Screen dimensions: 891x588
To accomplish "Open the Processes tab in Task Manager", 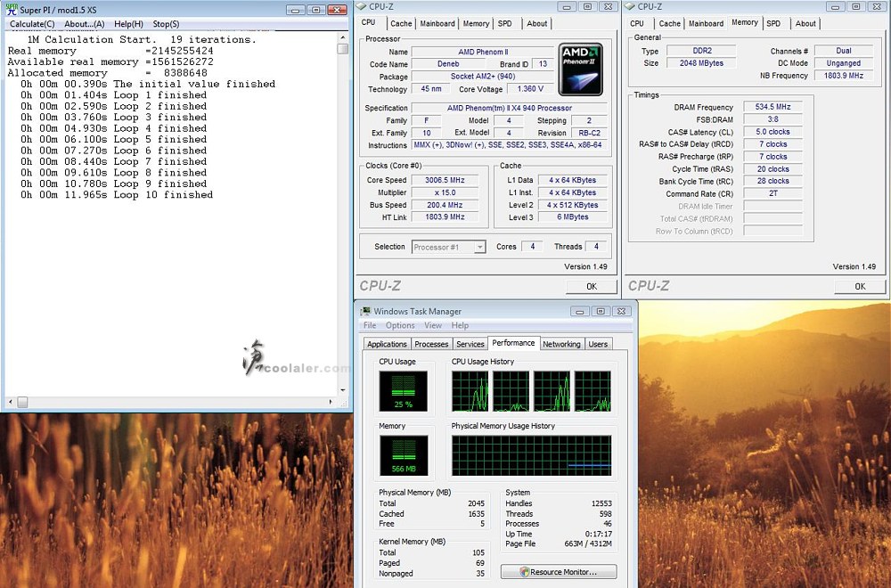I will [x=431, y=344].
